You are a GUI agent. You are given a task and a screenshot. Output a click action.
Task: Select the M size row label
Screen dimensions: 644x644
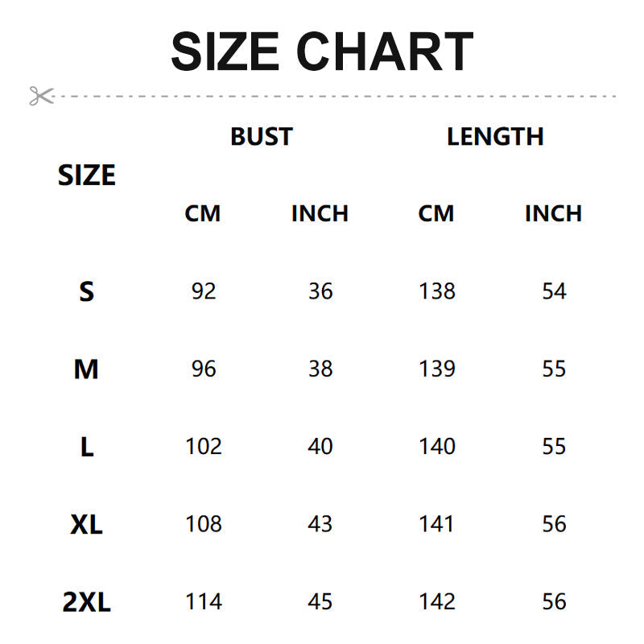(x=86, y=369)
